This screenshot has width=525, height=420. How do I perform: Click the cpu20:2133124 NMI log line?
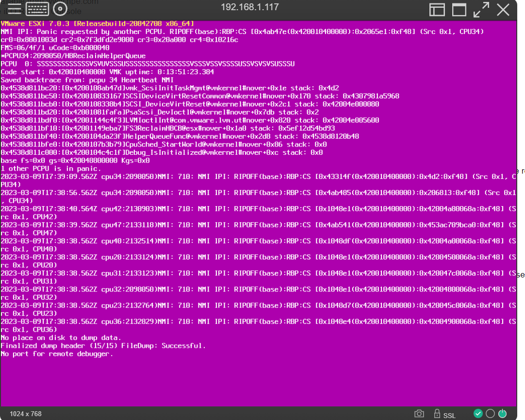259,261
